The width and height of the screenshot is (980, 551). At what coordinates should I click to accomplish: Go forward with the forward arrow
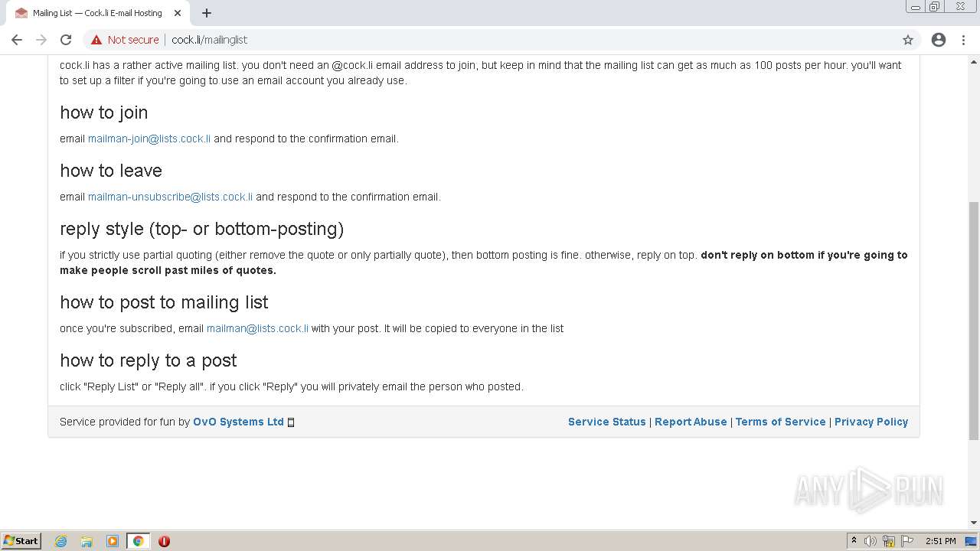(41, 40)
